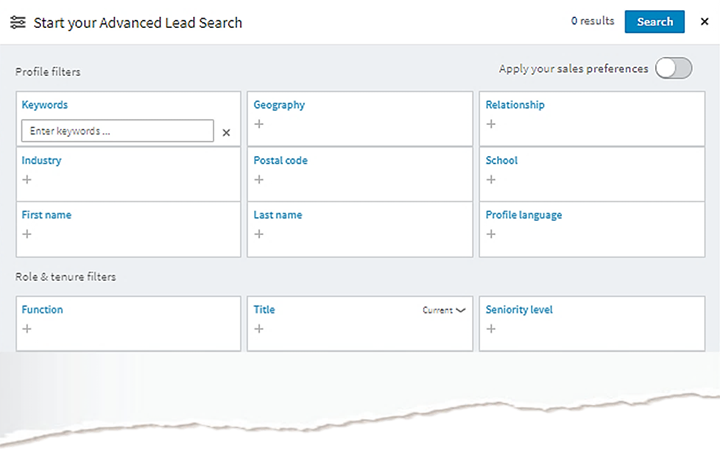
Task: Add a School filter with plus icon
Action: tap(491, 180)
